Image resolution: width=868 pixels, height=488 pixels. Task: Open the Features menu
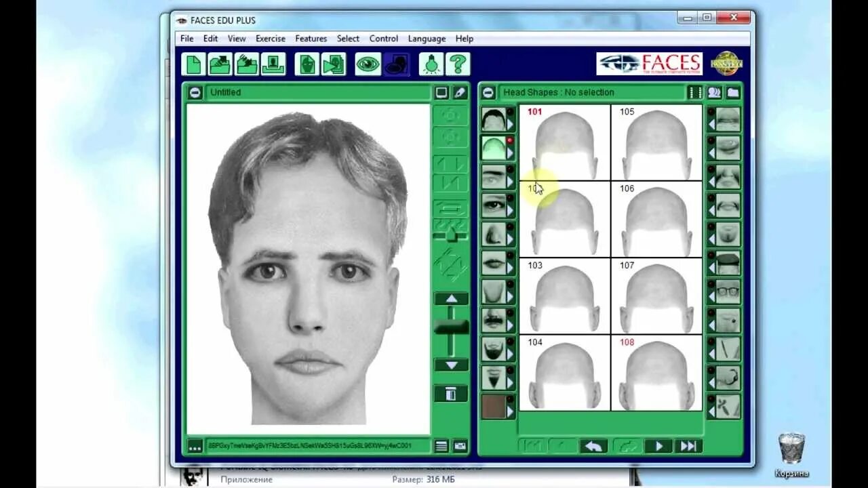(311, 39)
